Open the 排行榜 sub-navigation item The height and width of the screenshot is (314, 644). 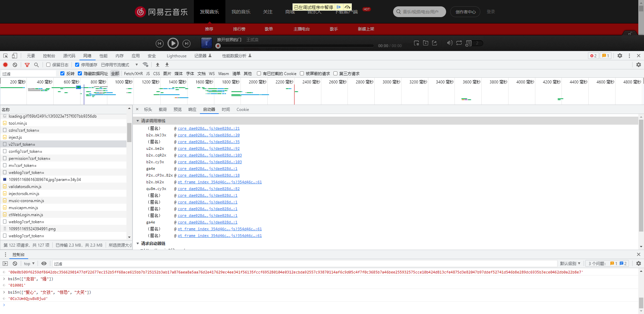pyautogui.click(x=239, y=29)
